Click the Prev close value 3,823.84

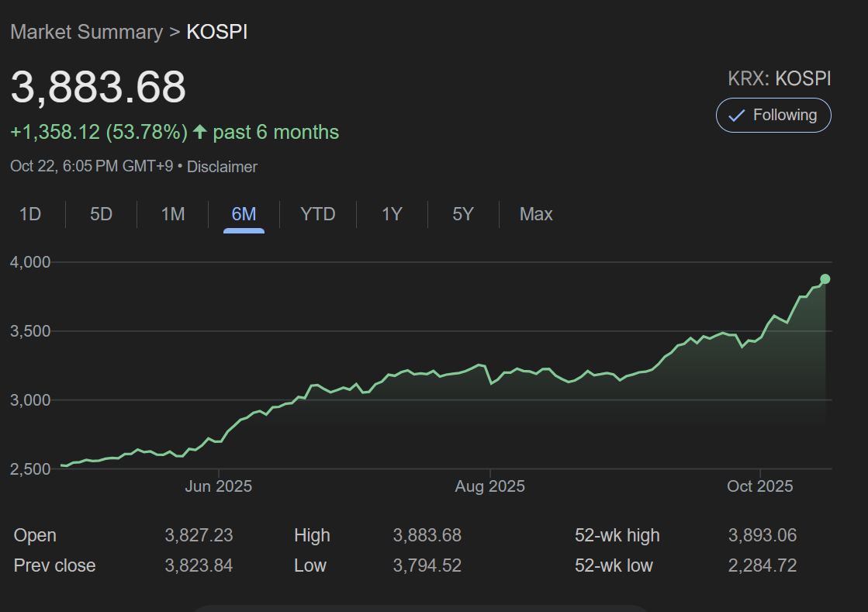tap(199, 565)
